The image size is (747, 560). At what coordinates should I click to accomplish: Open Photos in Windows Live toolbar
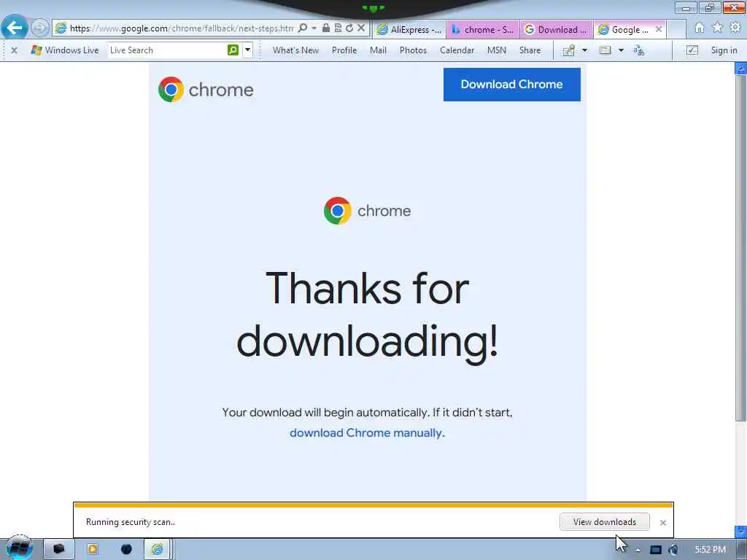pyautogui.click(x=413, y=50)
